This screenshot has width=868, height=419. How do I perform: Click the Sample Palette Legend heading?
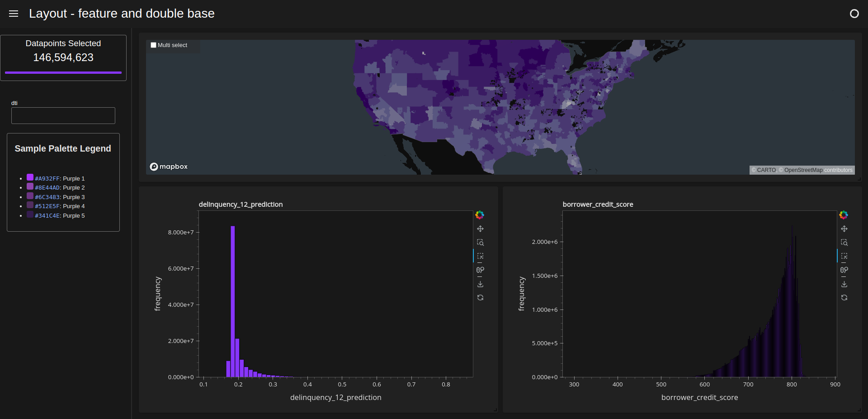click(63, 149)
